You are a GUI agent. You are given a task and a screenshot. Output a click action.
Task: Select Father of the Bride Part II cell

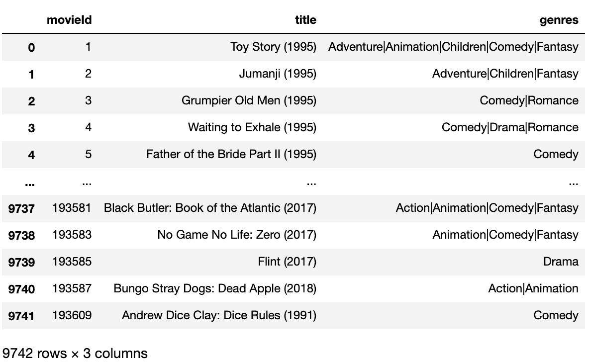tap(231, 154)
